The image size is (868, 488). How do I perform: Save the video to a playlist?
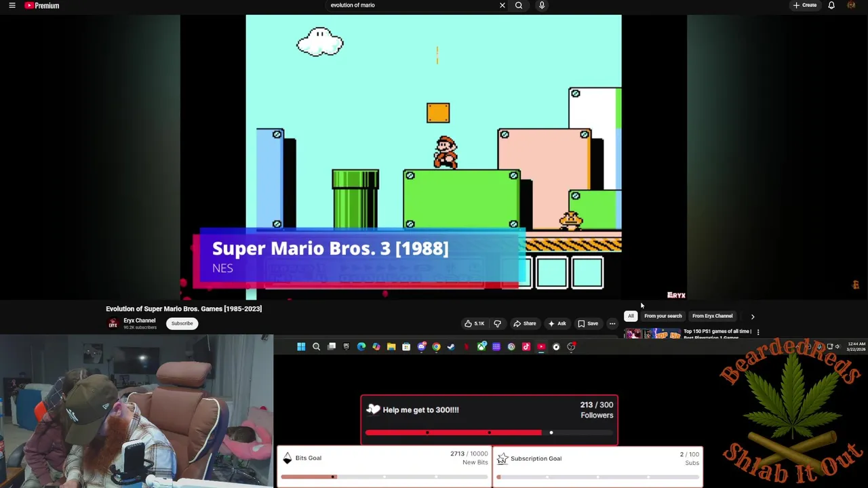(x=588, y=324)
